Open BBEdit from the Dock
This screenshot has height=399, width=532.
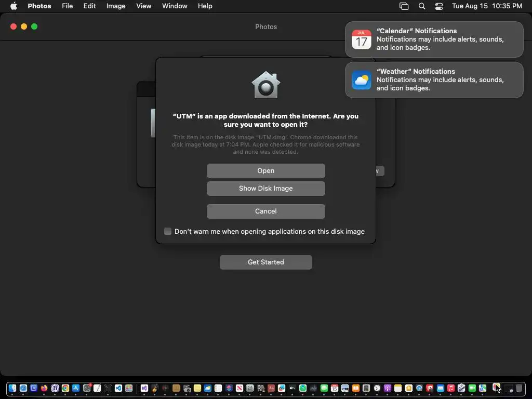click(x=55, y=388)
